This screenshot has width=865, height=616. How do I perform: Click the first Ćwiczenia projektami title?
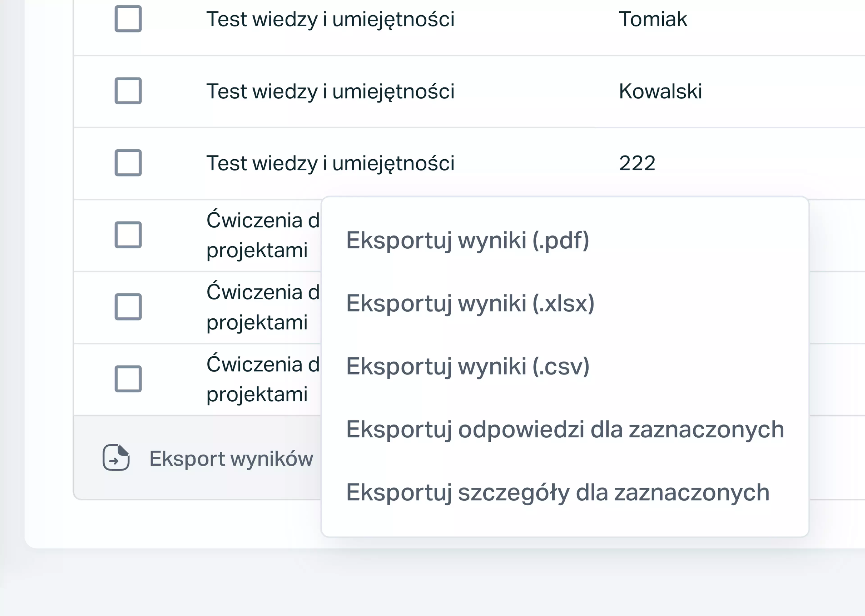coord(263,235)
